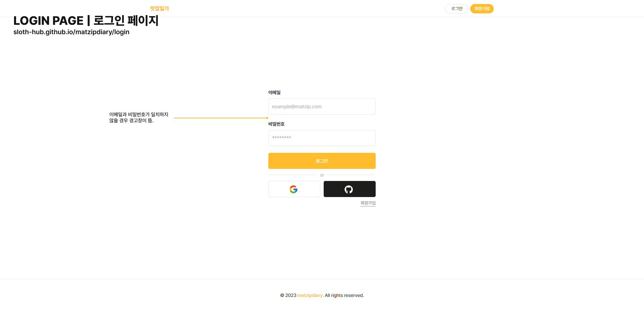Click the annotation note about mismatched email and password
Screen dimensions: 644x314
(x=139, y=118)
